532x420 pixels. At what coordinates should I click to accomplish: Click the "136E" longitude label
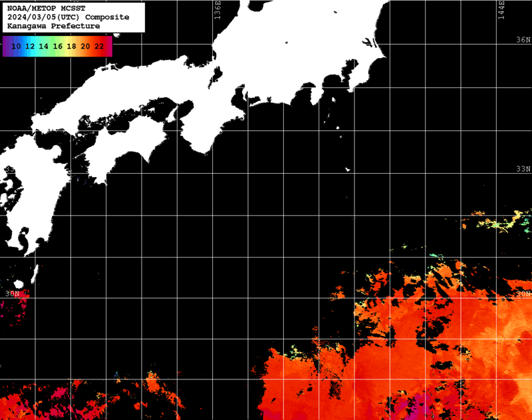click(x=217, y=10)
